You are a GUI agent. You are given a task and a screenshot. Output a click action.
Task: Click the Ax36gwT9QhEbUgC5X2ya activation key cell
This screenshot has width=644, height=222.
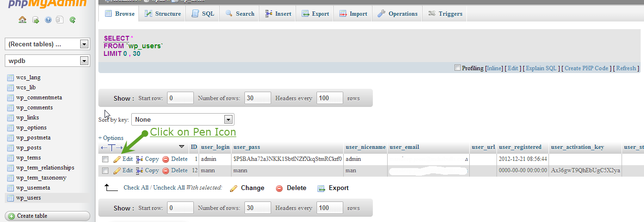click(585, 170)
